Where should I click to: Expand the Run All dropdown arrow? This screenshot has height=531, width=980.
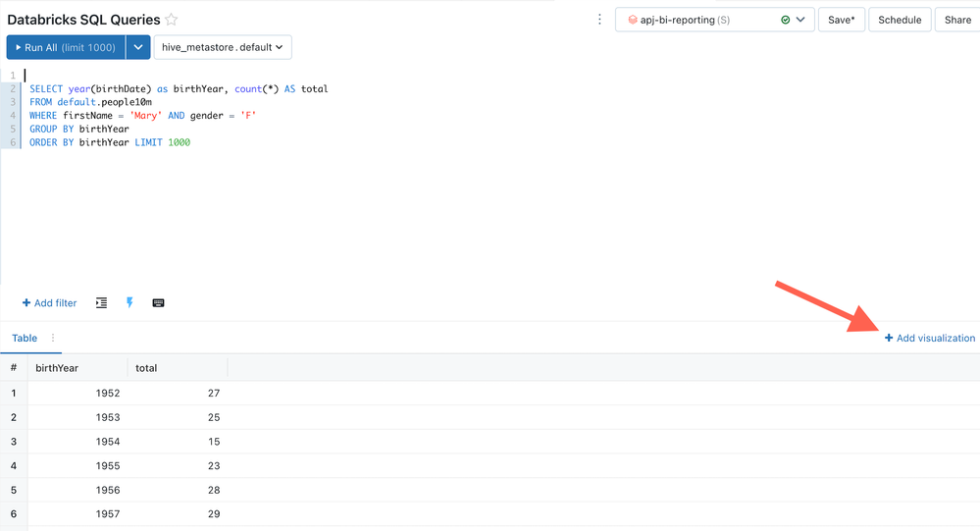137,47
